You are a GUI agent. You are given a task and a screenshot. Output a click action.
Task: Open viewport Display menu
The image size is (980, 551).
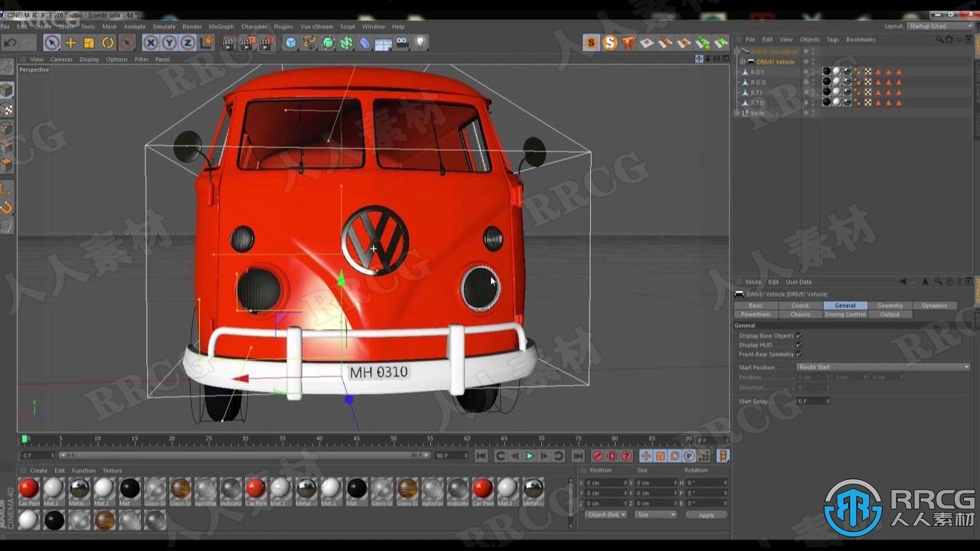pos(90,59)
